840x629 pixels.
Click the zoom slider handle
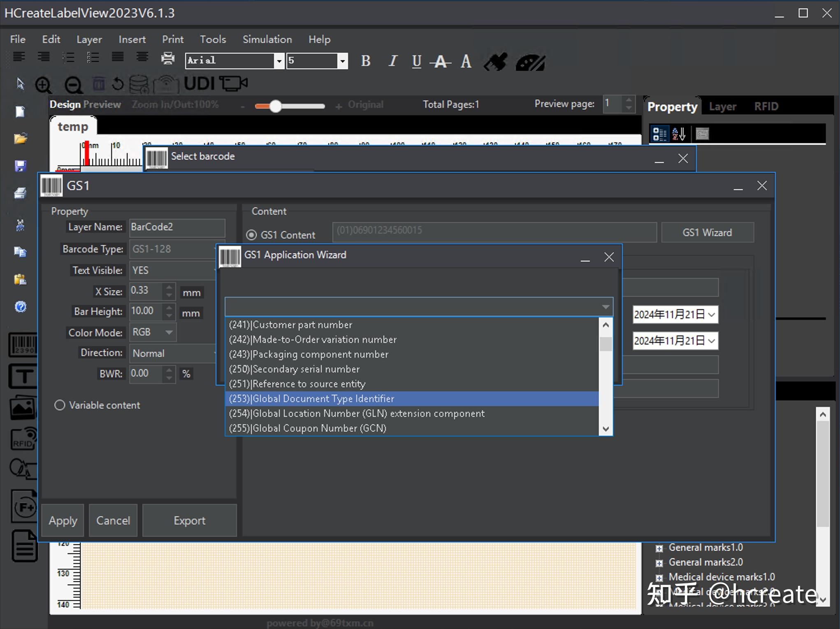coord(275,106)
